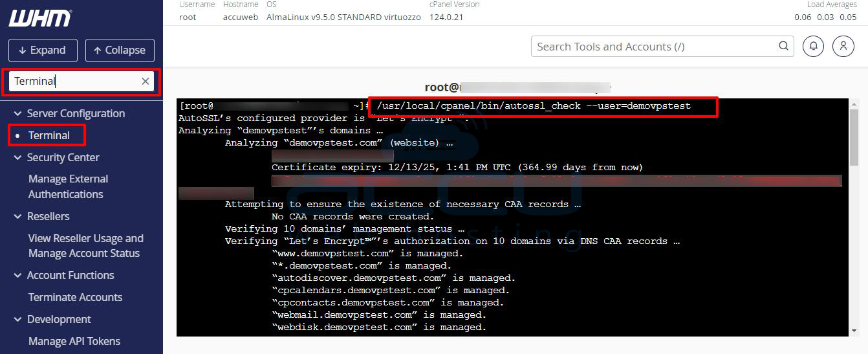Image resolution: width=868 pixels, height=354 pixels.
Task: Click the cPanel Version 124.0.21 value
Action: pyautogui.click(x=446, y=17)
